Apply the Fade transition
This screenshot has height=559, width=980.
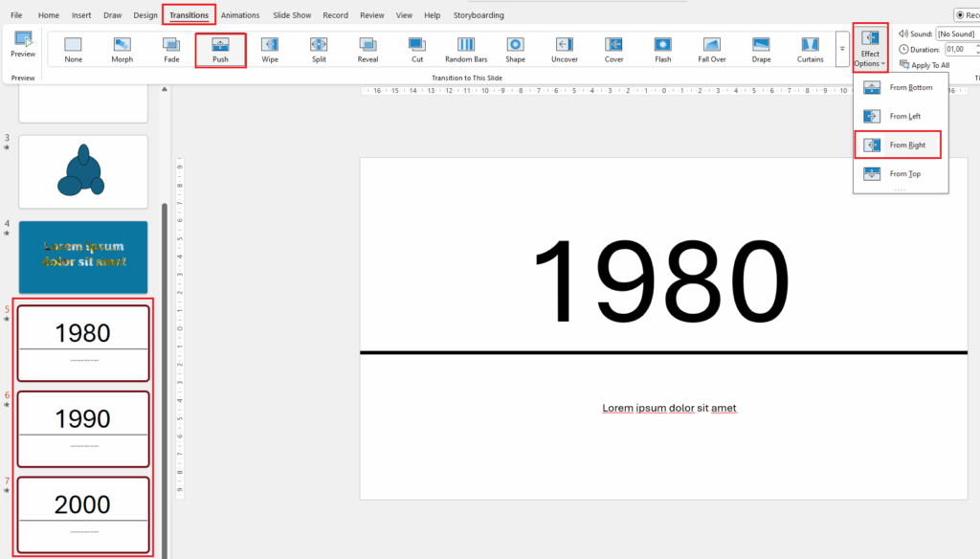(x=171, y=45)
